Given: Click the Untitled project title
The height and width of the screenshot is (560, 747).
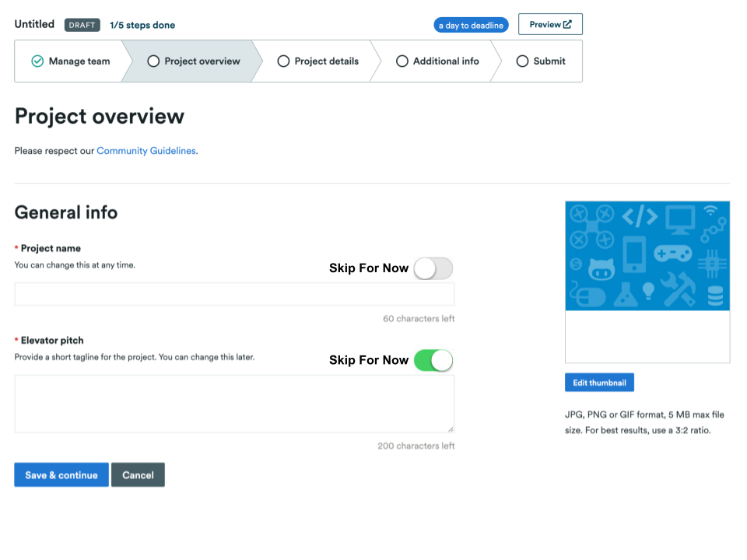Looking at the screenshot, I should tap(34, 24).
